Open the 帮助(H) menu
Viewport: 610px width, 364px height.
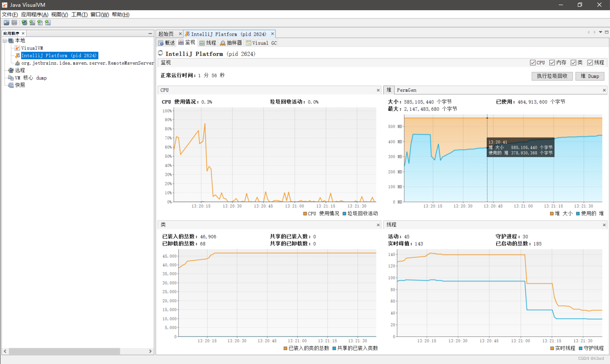tap(121, 14)
